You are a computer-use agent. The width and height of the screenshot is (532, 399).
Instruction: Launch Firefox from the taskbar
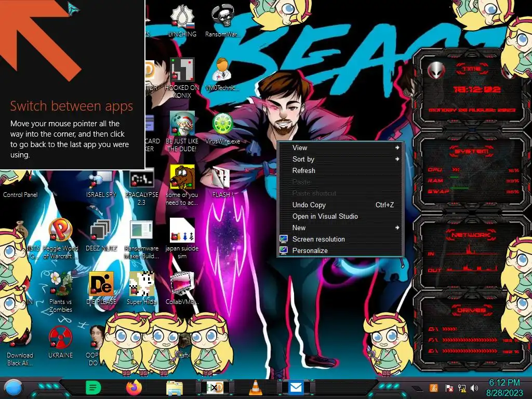point(134,388)
